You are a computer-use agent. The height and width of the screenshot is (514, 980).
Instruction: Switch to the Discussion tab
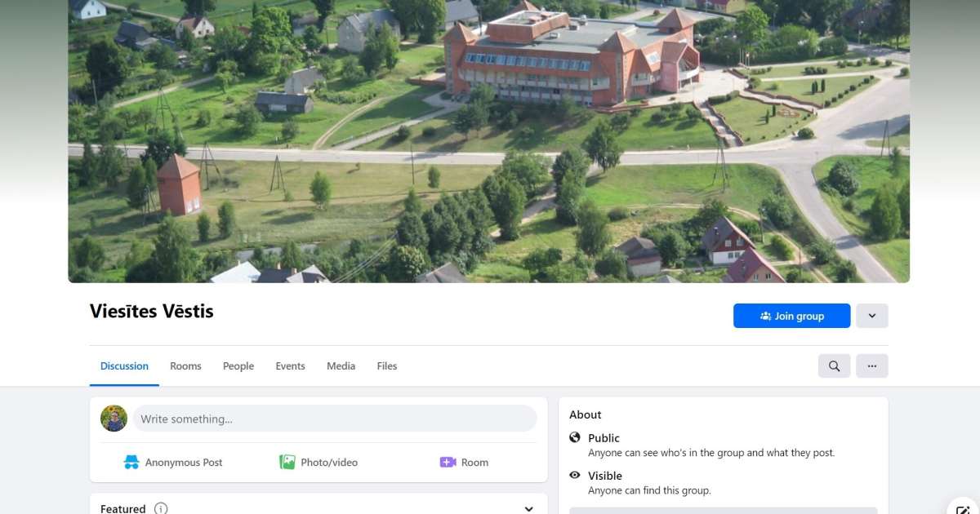(x=124, y=366)
